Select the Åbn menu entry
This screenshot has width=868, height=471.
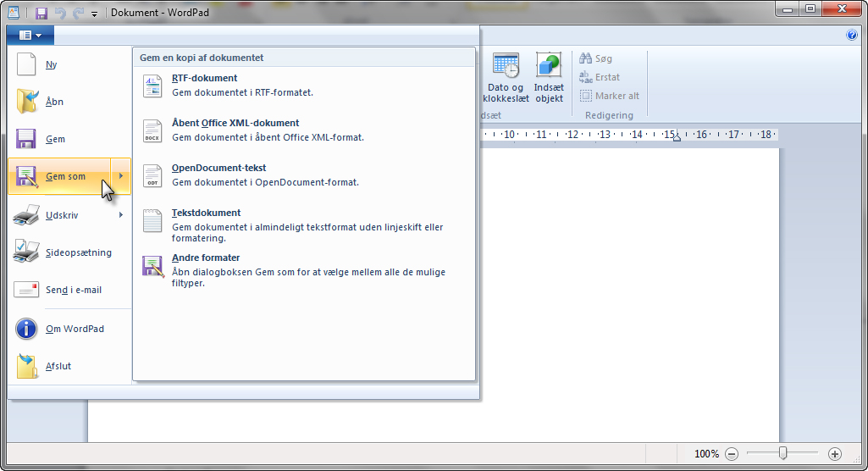click(x=69, y=102)
